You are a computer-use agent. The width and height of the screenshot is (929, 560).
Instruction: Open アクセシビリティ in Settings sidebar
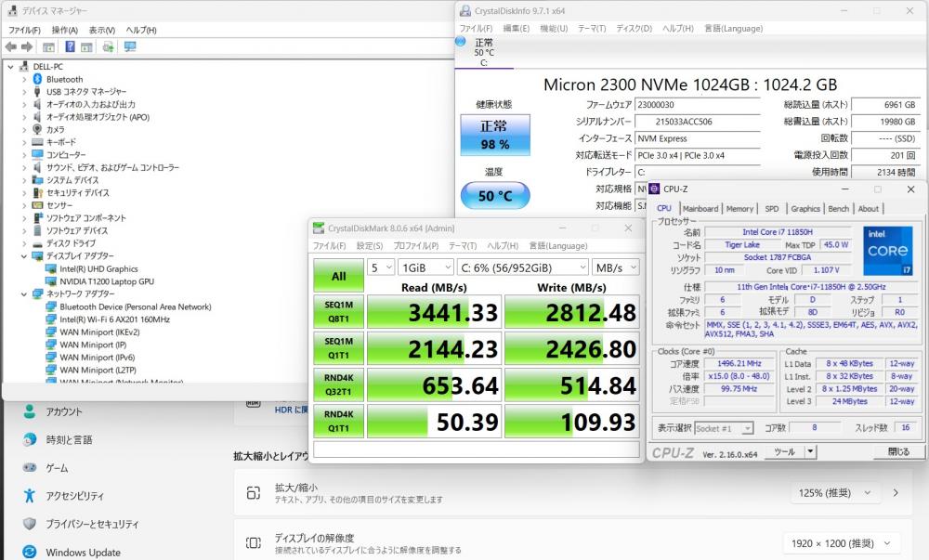pos(74,496)
